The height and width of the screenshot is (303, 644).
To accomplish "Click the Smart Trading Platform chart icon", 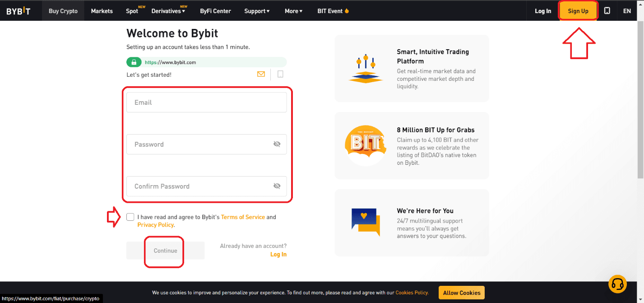I will click(366, 69).
